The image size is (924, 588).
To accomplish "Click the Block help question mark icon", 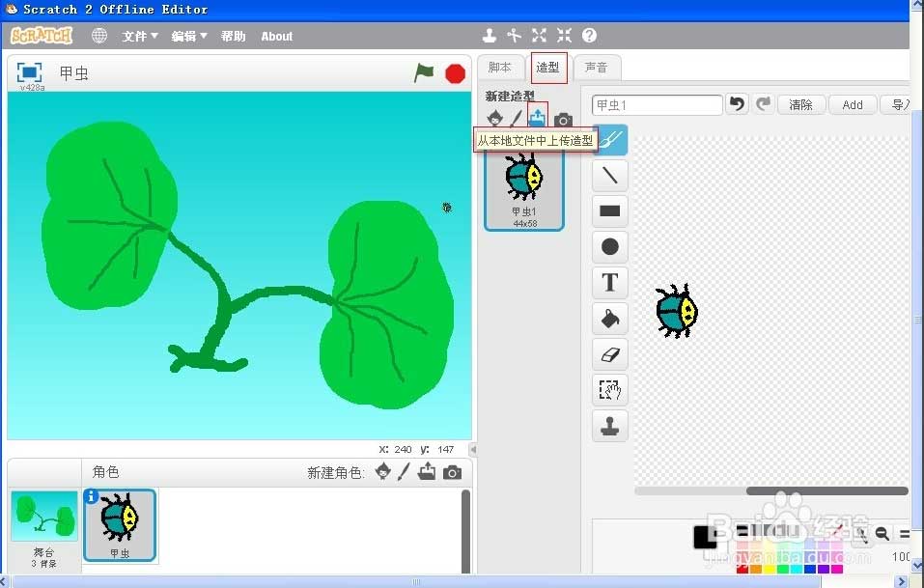I will (x=589, y=36).
